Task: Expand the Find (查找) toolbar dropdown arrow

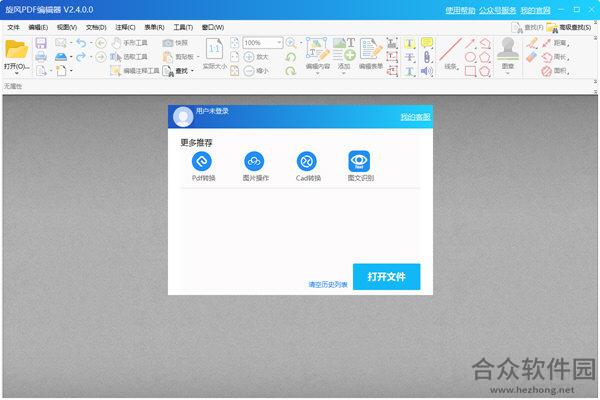Action: [x=192, y=71]
